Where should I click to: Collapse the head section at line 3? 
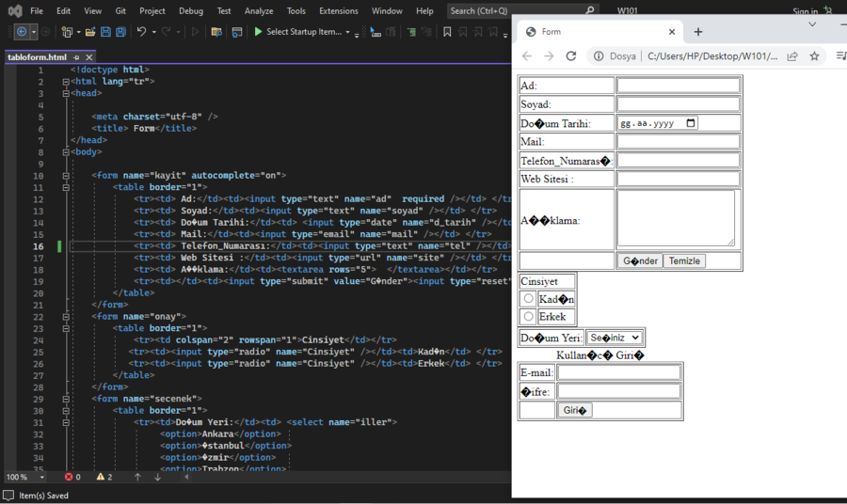click(x=65, y=93)
